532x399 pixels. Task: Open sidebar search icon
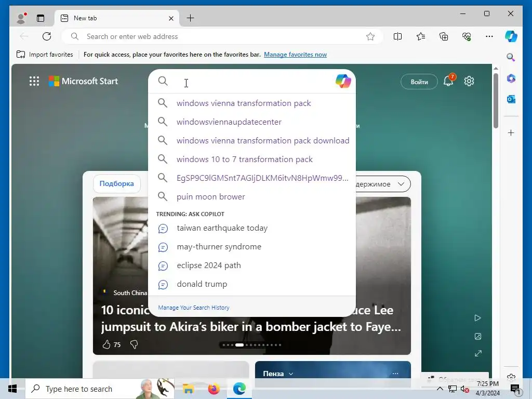pyautogui.click(x=511, y=57)
